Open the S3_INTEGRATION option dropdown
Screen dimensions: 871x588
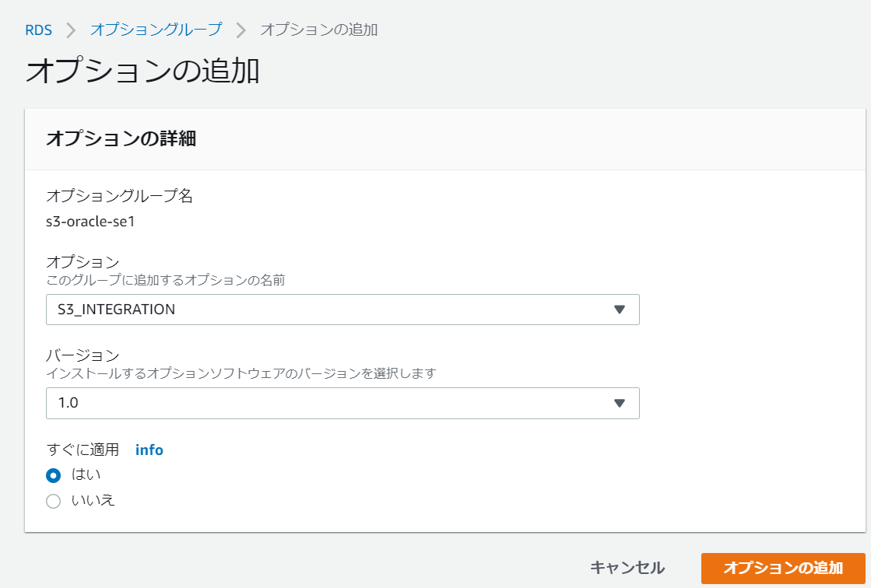(342, 310)
